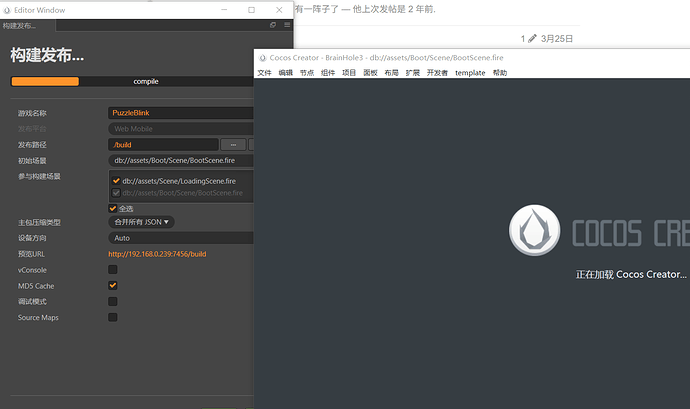Pop out the build panel with the window icon

273,25
